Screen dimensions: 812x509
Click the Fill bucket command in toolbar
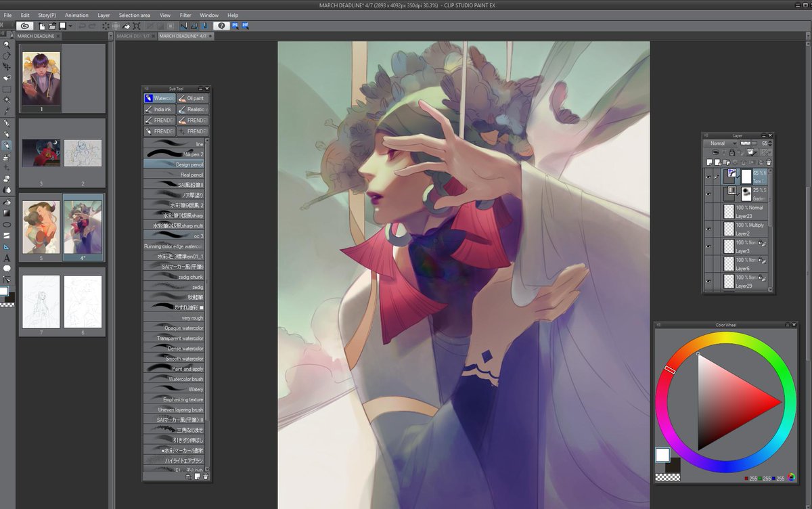[127, 26]
